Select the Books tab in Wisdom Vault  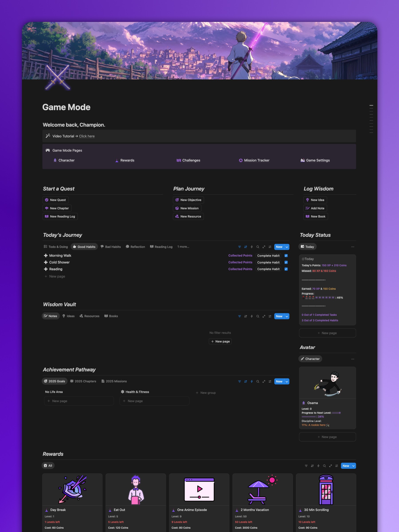click(x=111, y=316)
